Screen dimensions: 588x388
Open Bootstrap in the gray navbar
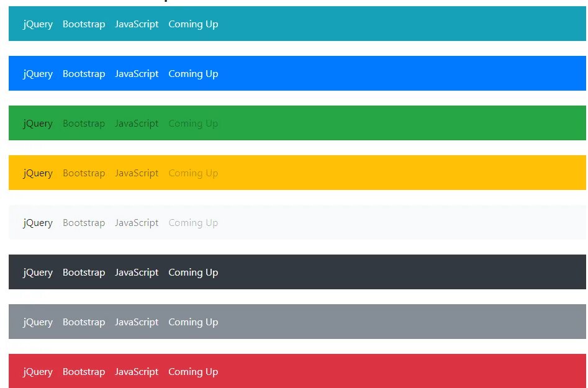(x=84, y=322)
